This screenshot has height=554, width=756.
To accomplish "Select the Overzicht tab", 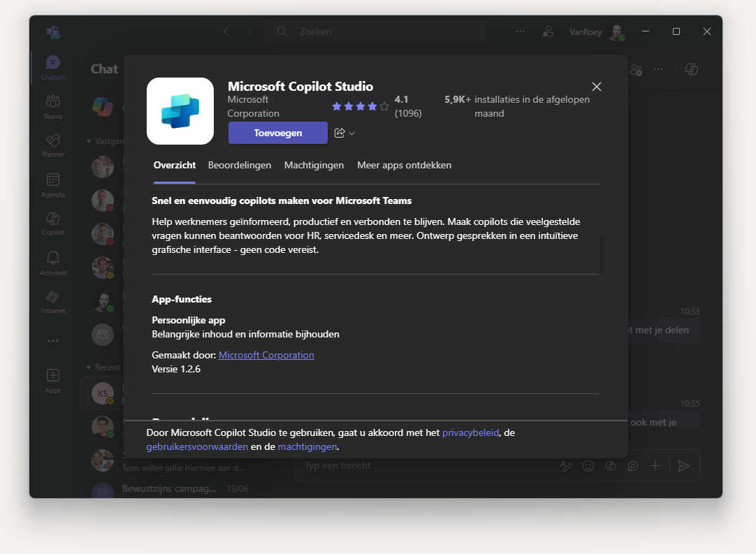I will click(x=175, y=165).
